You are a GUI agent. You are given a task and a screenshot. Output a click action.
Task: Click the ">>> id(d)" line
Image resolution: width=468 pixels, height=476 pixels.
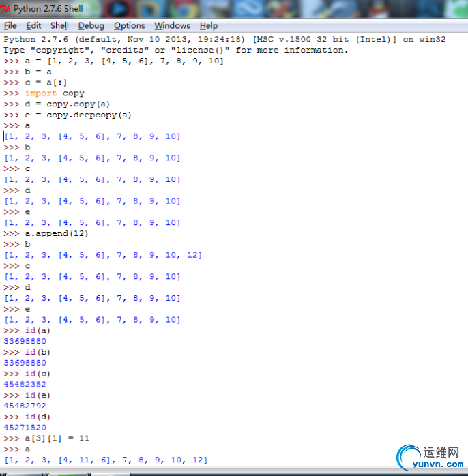27,417
